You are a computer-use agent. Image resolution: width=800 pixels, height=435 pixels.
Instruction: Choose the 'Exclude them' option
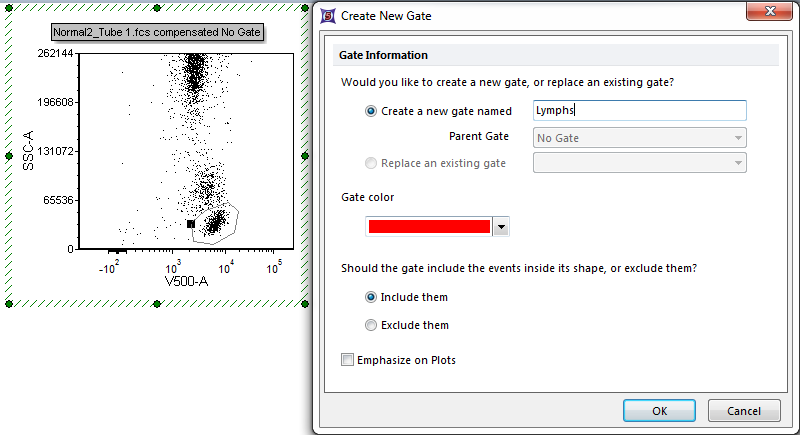(372, 325)
